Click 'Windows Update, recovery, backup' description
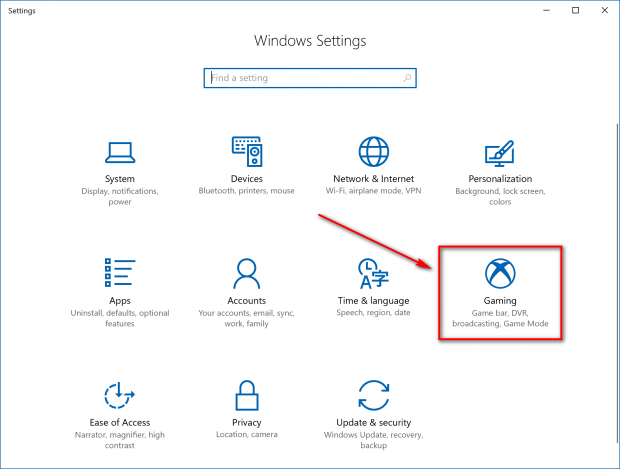620x469 pixels. point(374,440)
